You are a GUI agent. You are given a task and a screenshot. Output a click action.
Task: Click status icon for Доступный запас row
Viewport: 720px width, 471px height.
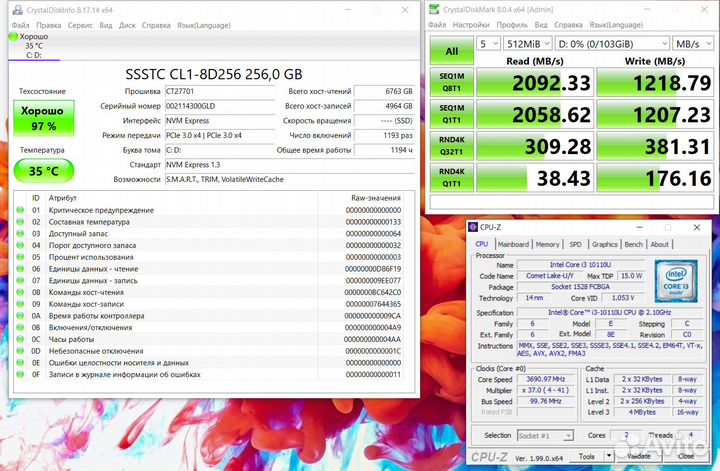(x=20, y=233)
